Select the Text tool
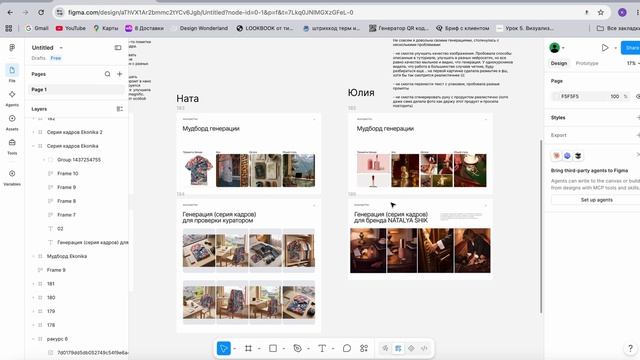This screenshot has height=360, width=640. [x=322, y=348]
